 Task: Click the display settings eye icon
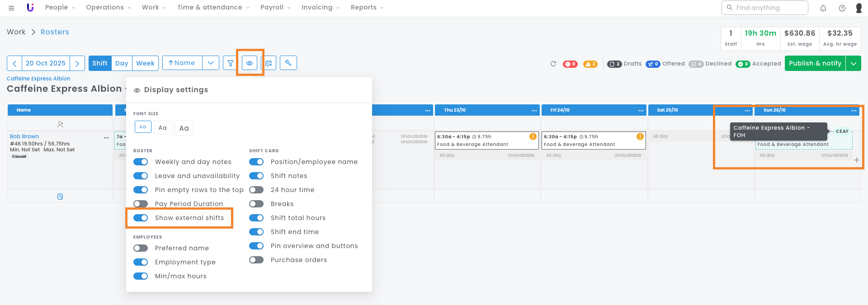pyautogui.click(x=250, y=63)
